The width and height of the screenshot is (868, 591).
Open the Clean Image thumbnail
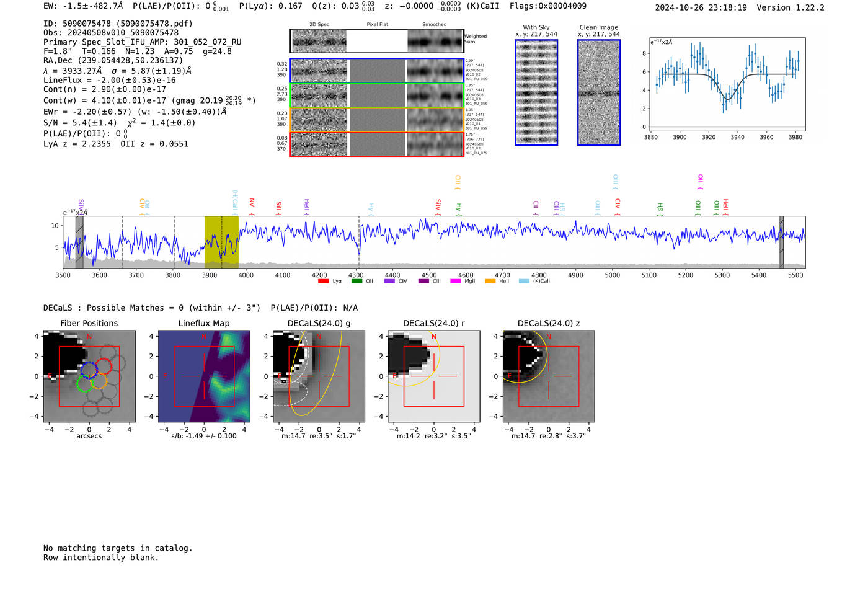pos(599,92)
